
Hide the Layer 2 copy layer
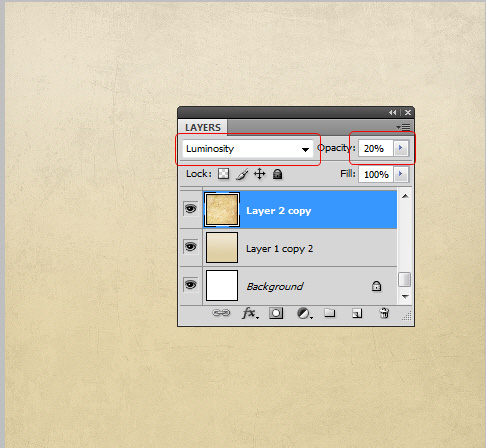tap(191, 209)
